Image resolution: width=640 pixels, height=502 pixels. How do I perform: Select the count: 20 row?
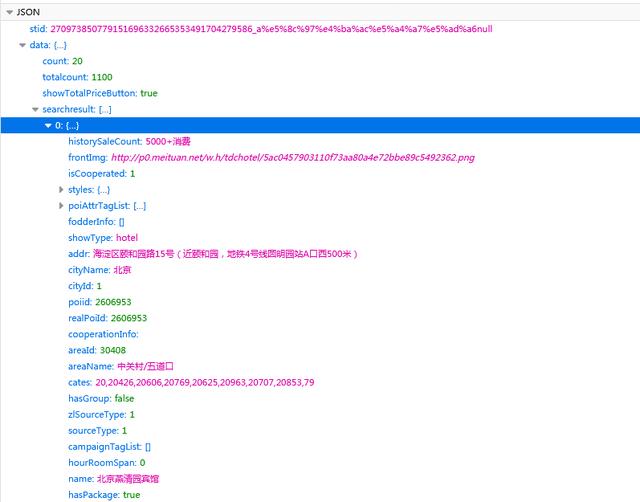pyautogui.click(x=320, y=61)
